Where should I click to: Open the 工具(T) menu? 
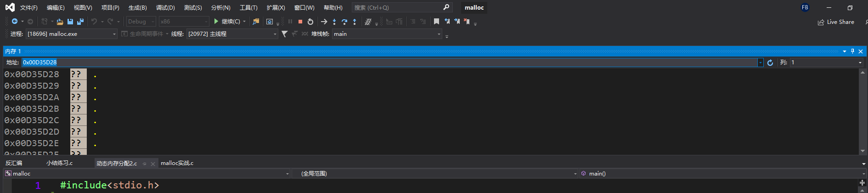[x=248, y=8]
